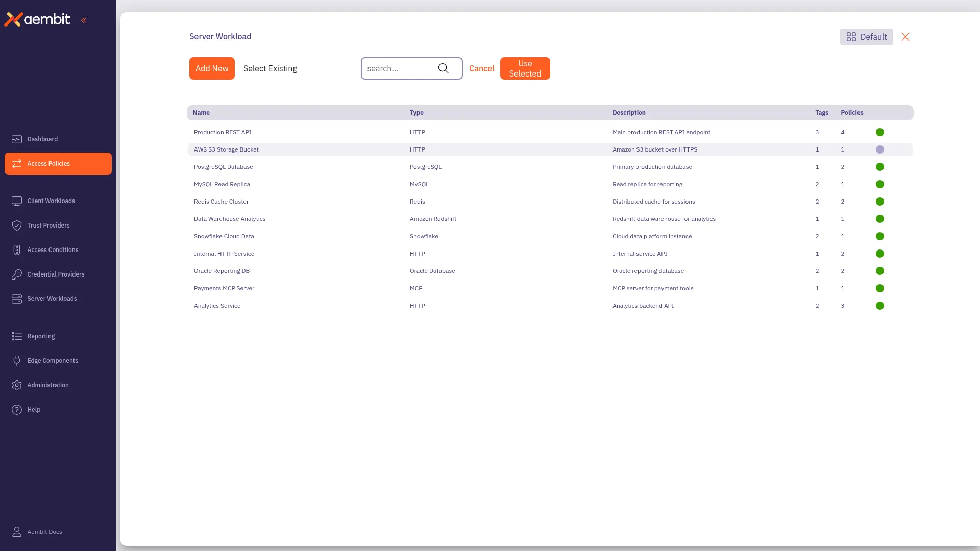Click the Help question mark icon

coord(17,410)
